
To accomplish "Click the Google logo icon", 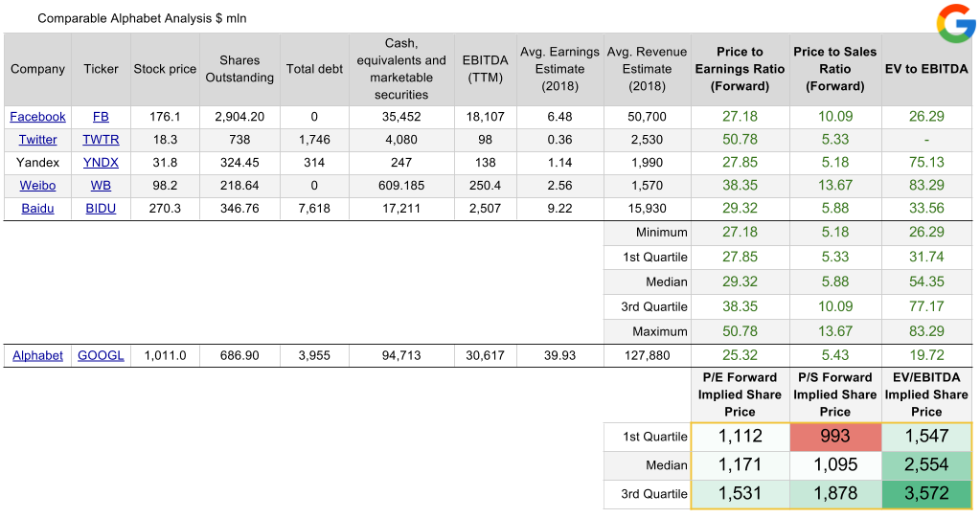I will [x=955, y=23].
